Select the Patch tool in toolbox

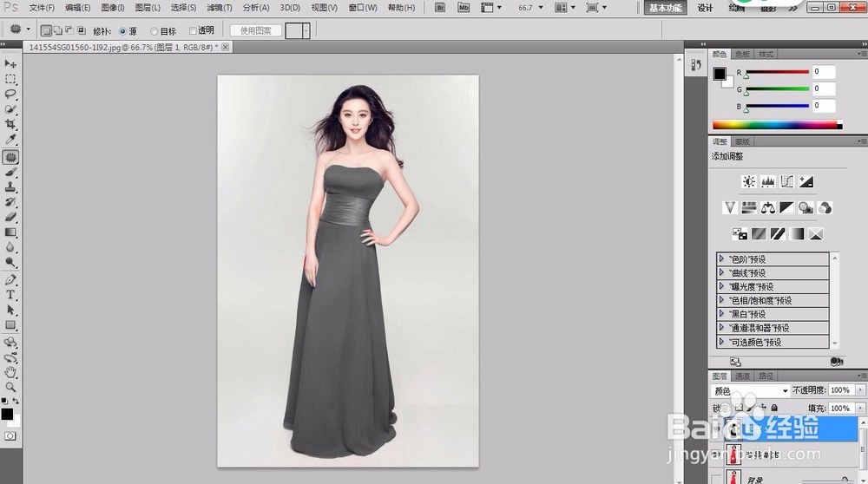[10, 157]
